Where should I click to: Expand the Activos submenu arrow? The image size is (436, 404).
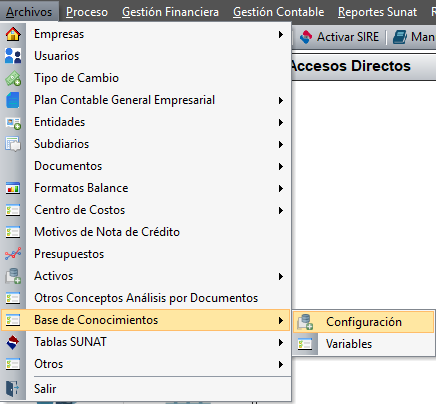(x=281, y=276)
